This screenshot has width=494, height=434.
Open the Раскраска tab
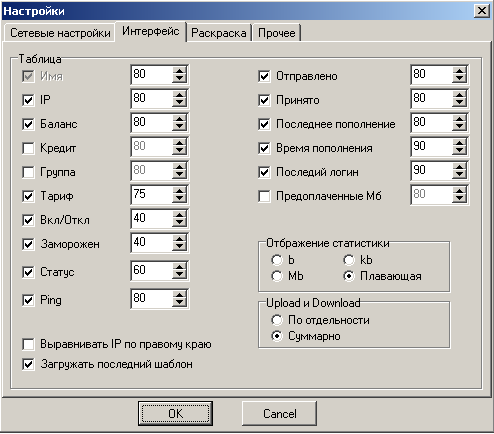click(219, 33)
